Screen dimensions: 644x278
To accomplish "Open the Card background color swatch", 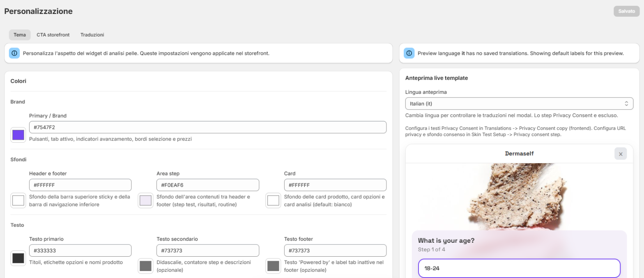I will [273, 201].
